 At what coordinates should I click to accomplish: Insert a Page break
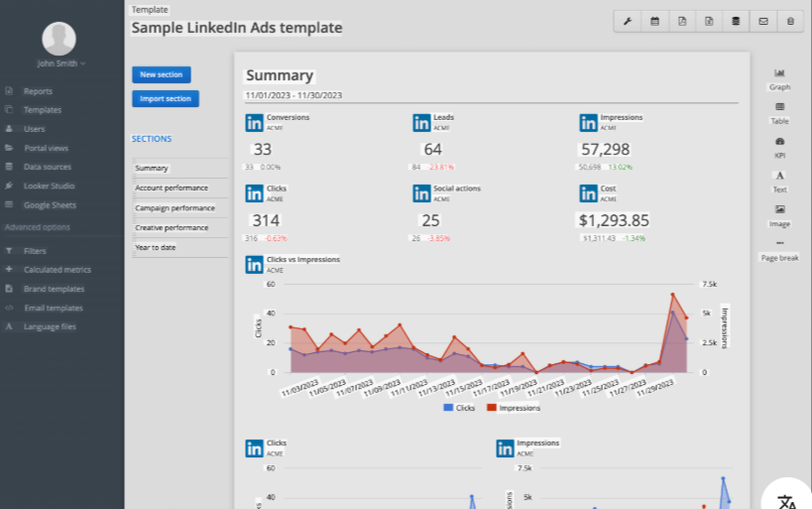point(779,250)
